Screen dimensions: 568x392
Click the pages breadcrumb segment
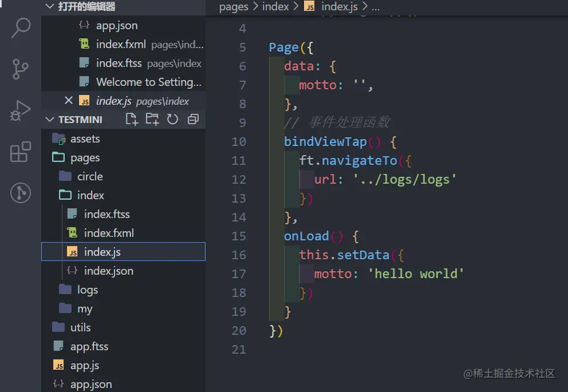coord(234,6)
